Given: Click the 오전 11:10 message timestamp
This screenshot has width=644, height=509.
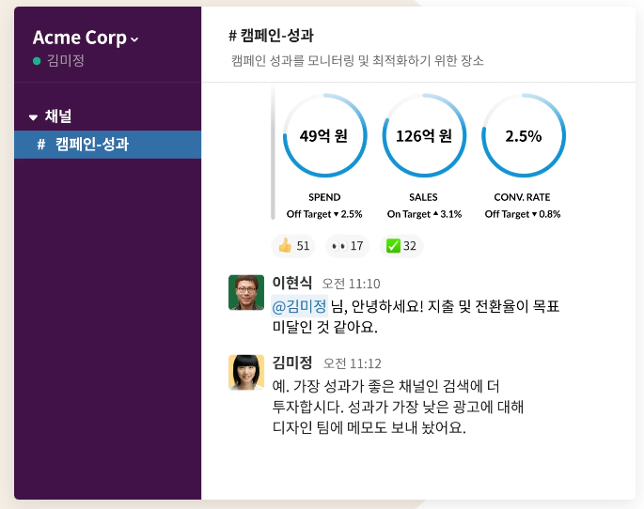Looking at the screenshot, I should click(x=351, y=284).
